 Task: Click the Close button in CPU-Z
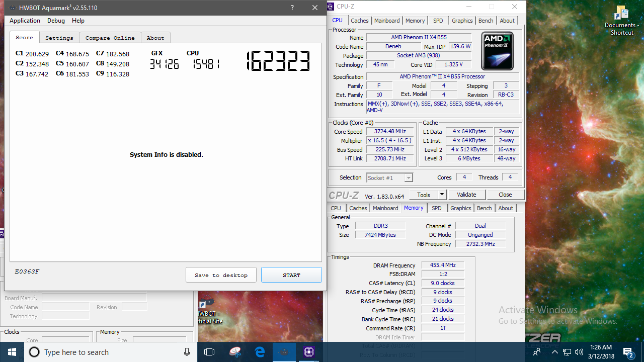pyautogui.click(x=505, y=195)
